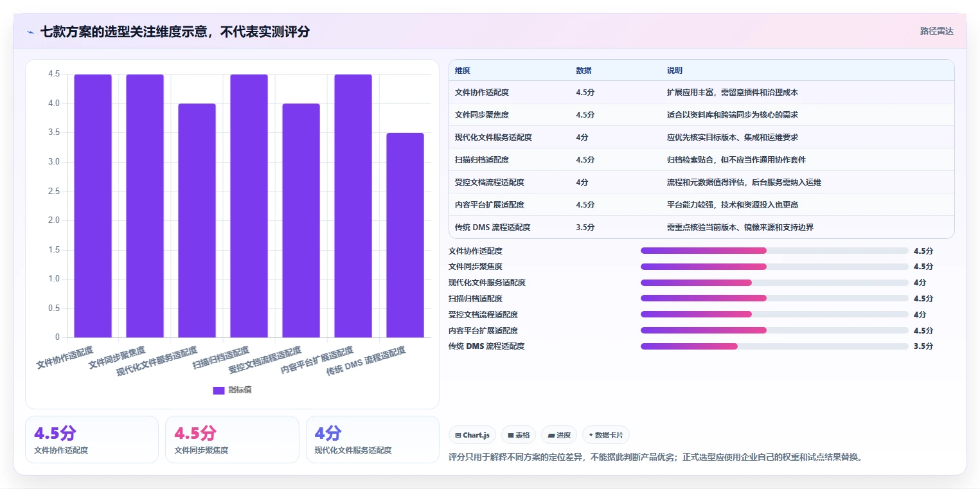
Task: Click the description 平台能力较强，技术和资源投入也更高
Action: pyautogui.click(x=733, y=205)
